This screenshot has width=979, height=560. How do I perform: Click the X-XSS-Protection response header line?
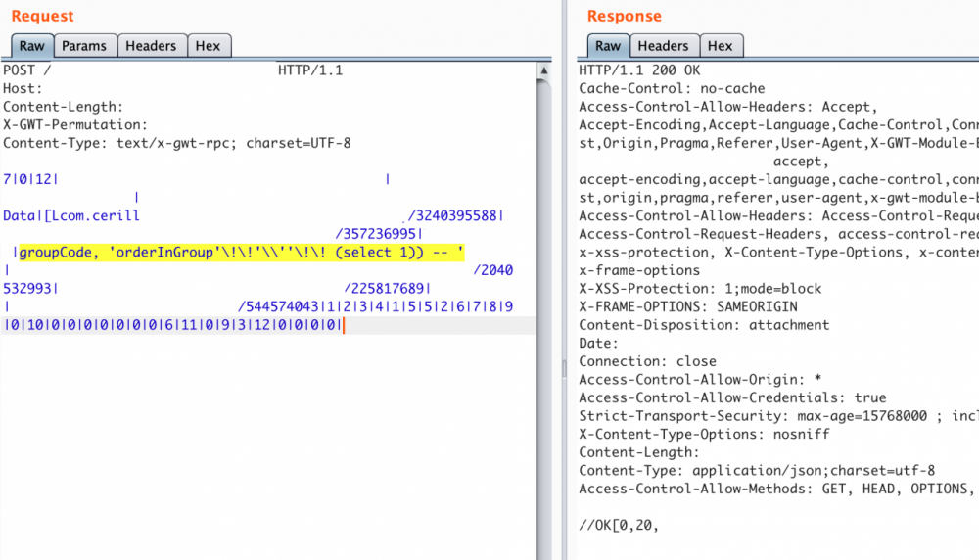(x=700, y=289)
